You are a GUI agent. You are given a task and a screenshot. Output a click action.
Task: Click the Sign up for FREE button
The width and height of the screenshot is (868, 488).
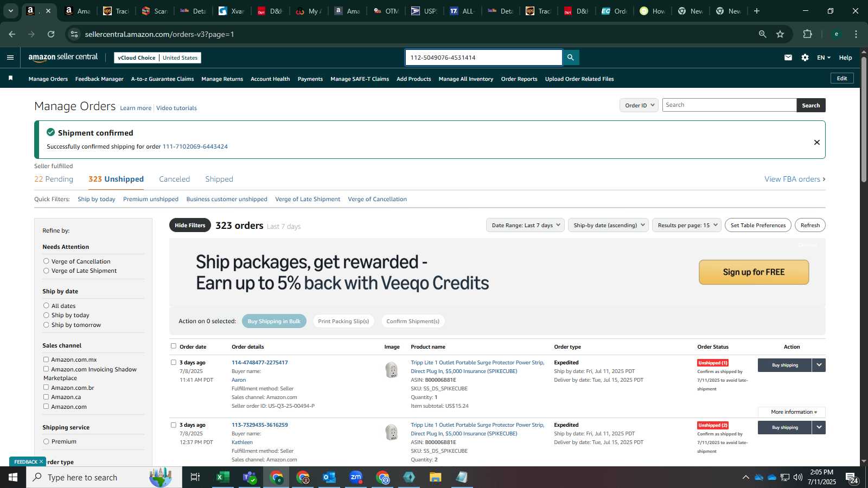tap(754, 272)
